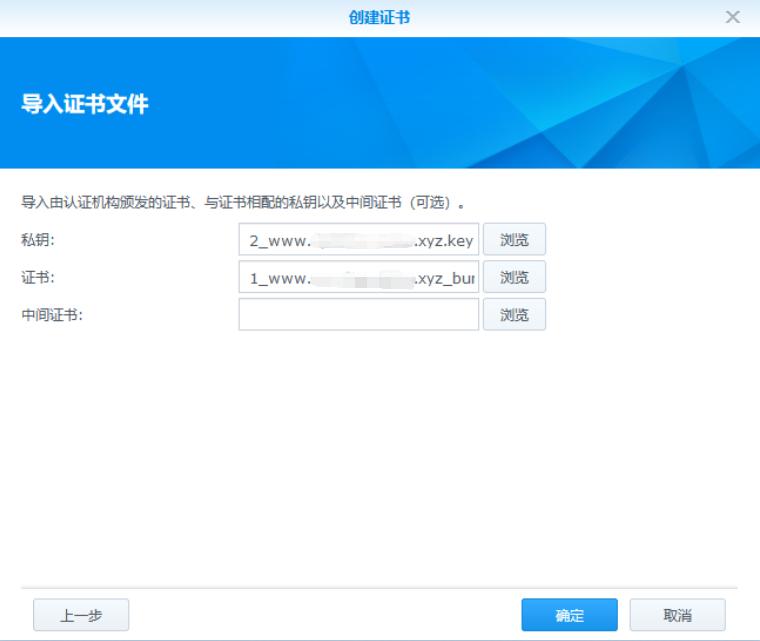Viewport: 760px width, 641px height.
Task: Close the 创建证书 dialog
Action: pyautogui.click(x=732, y=17)
